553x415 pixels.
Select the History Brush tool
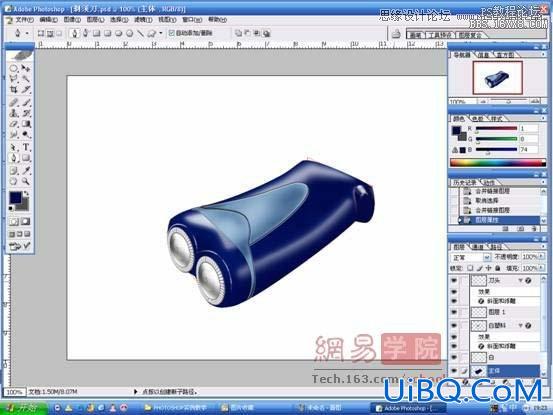(x=26, y=113)
